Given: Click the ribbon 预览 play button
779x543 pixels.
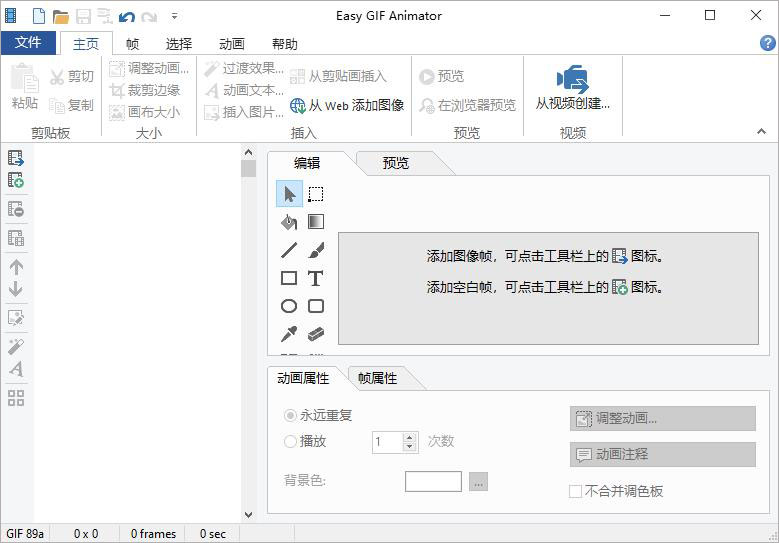Looking at the screenshot, I should pyautogui.click(x=441, y=76).
